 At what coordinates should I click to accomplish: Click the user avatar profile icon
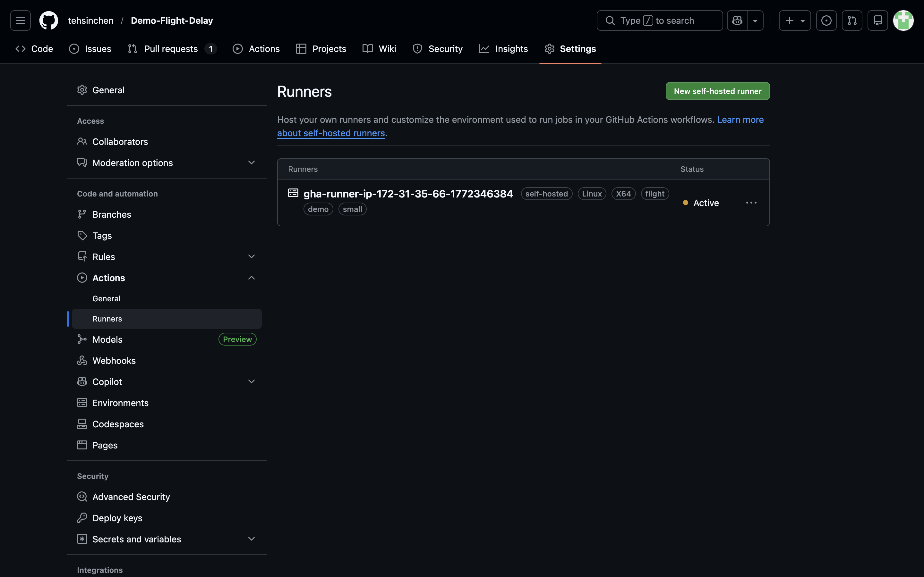coord(903,21)
